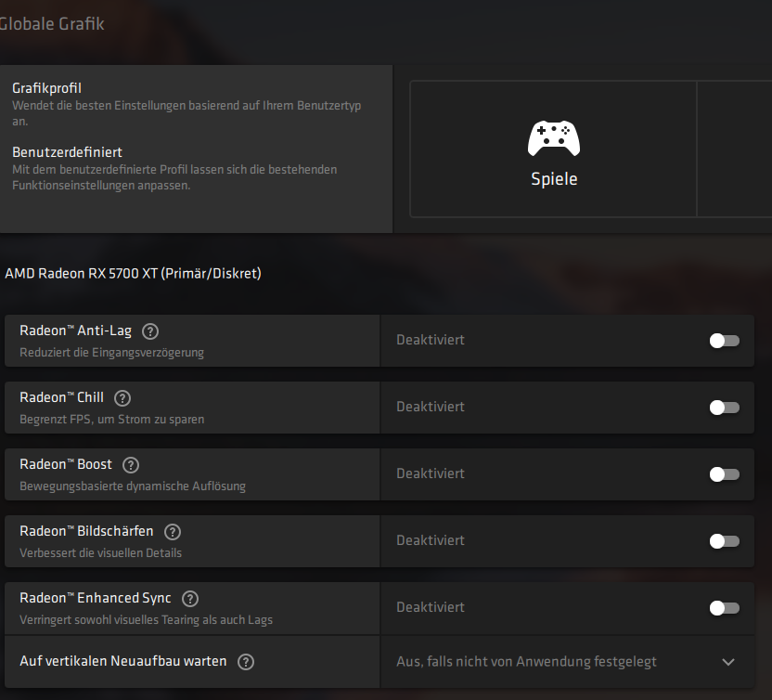The image size is (772, 700).
Task: Click the Globale Grafik heading
Action: pos(51,23)
